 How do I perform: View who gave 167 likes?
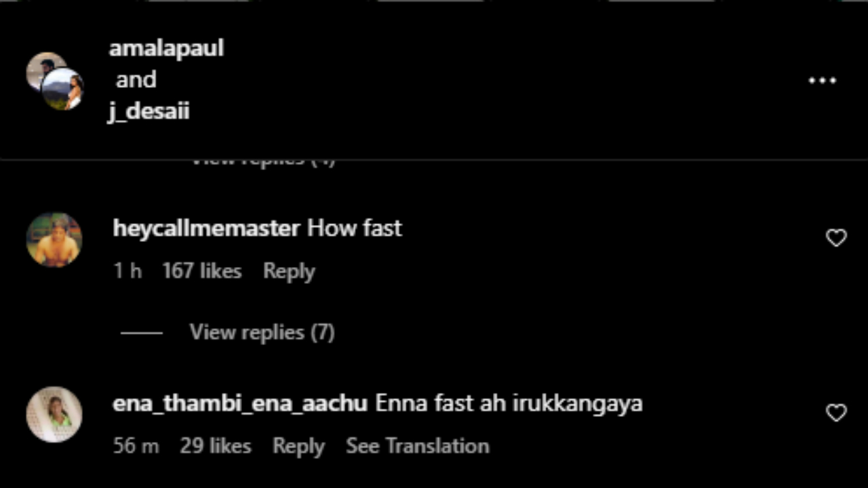pos(202,271)
